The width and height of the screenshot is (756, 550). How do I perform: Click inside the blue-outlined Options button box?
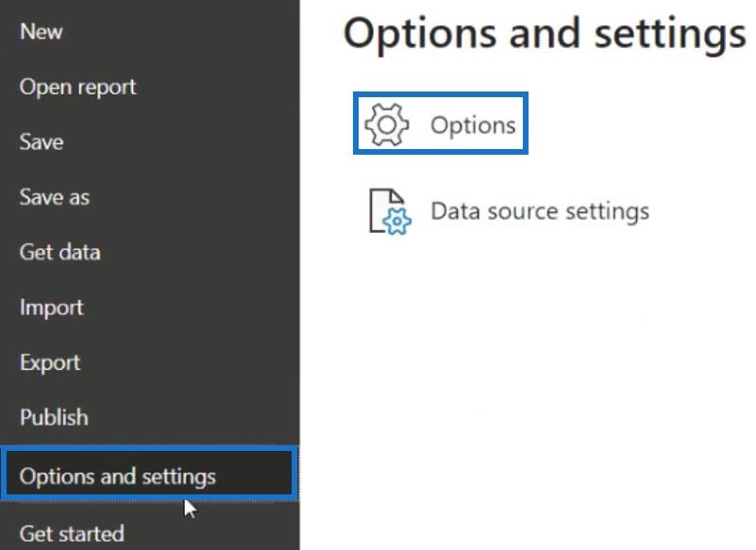[x=441, y=124]
